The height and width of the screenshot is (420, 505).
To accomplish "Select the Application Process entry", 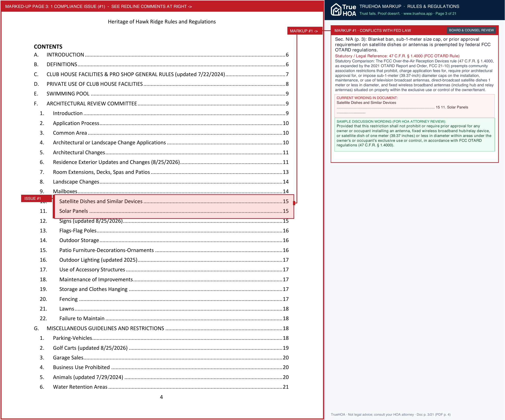I will pyautogui.click(x=164, y=123).
